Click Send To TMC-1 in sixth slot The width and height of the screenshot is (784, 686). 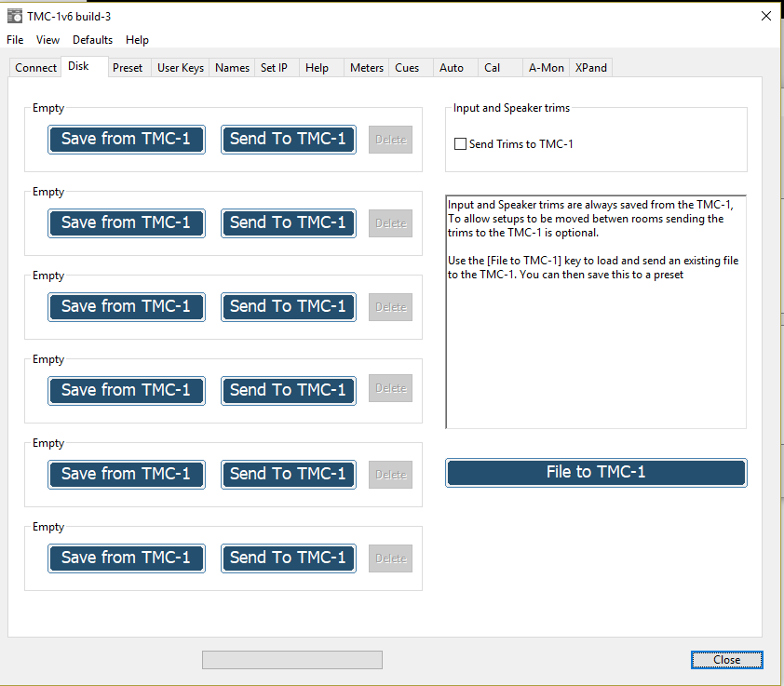pyautogui.click(x=289, y=558)
